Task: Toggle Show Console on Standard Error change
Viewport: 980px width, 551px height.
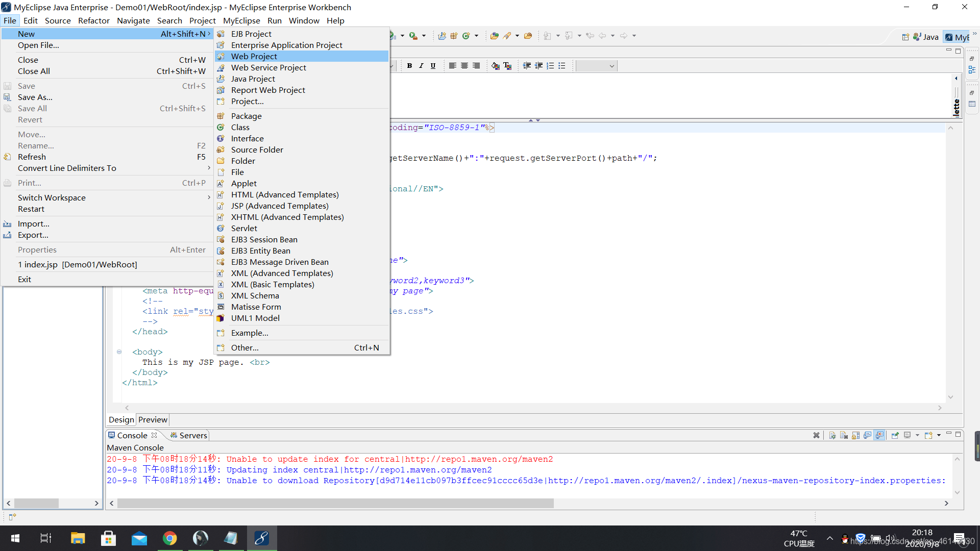Action: (879, 435)
